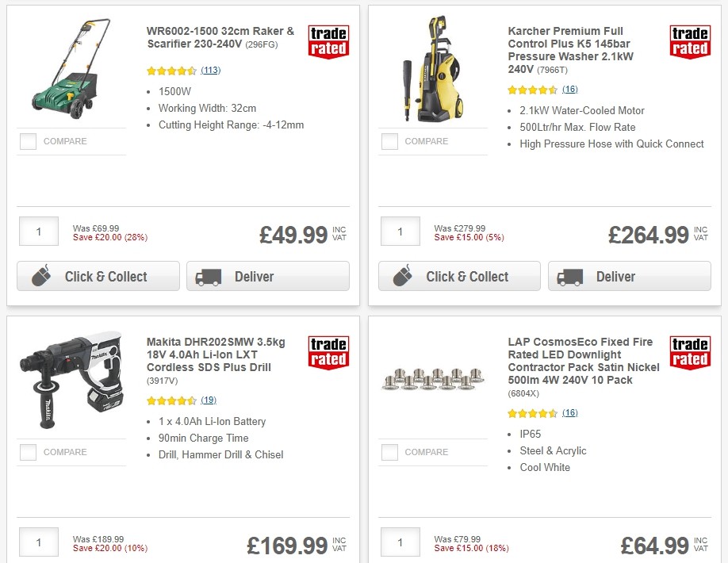The height and width of the screenshot is (563, 728).
Task: Enable Compare for Karcher pressure washer
Action: (x=389, y=141)
